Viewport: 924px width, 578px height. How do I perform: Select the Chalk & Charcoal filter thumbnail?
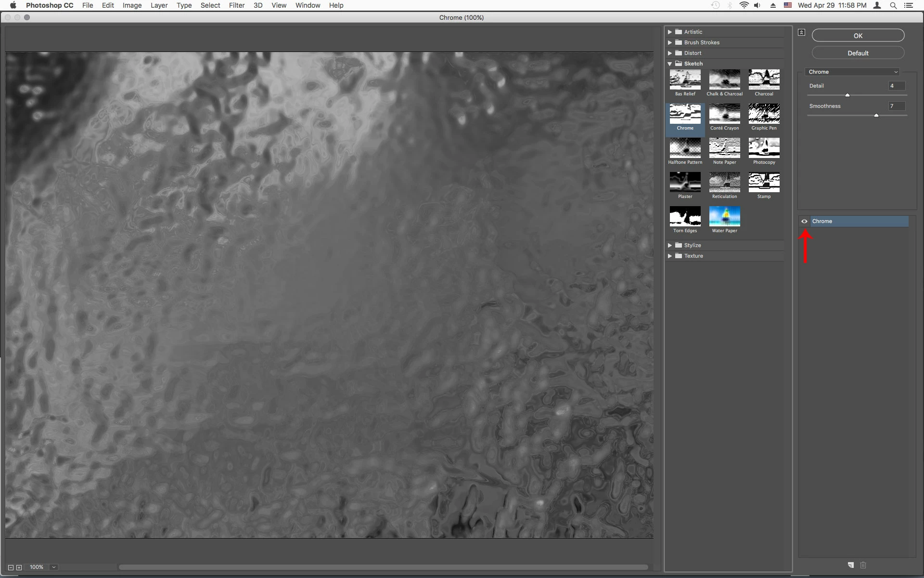(724, 80)
